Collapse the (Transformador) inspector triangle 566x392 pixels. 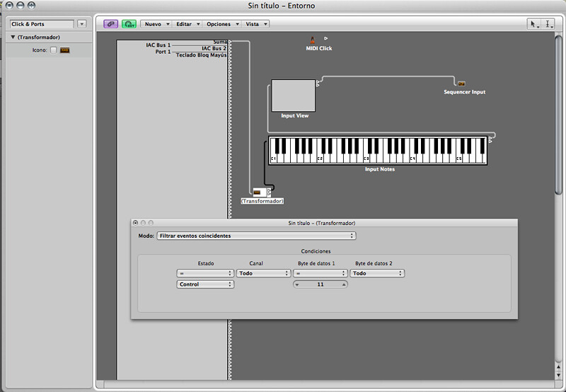[13, 38]
